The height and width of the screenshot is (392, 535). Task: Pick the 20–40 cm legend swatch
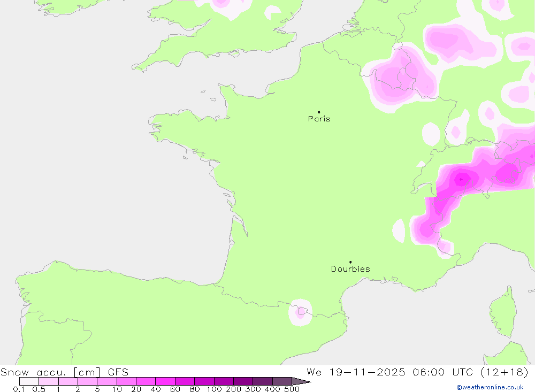146,381
